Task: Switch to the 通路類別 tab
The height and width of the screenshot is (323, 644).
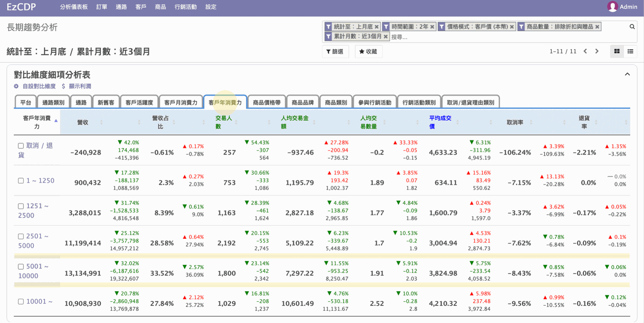Action: [x=53, y=103]
